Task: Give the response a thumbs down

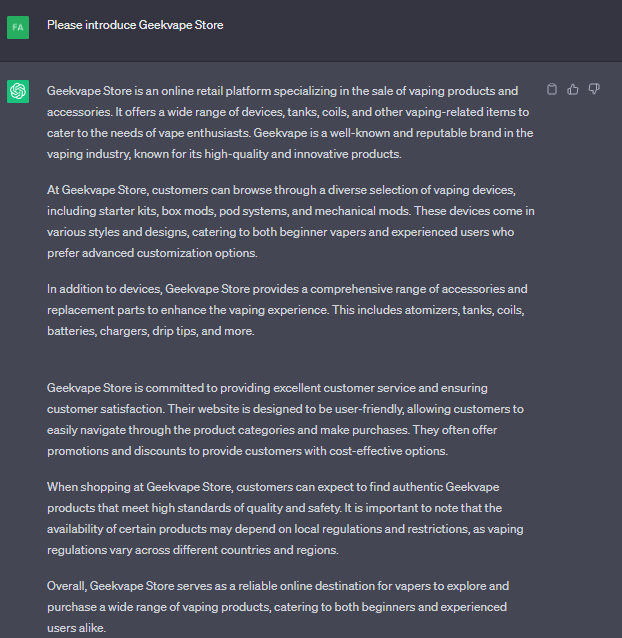Action: (x=594, y=90)
